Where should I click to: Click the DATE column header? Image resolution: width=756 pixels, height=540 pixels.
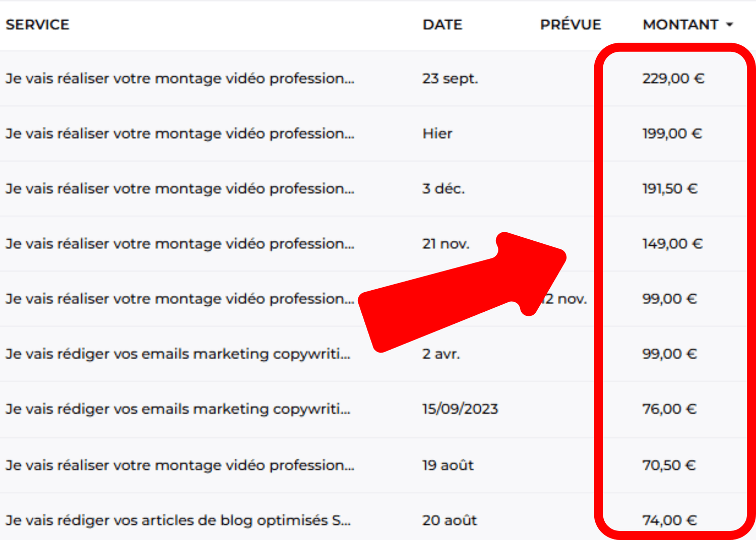click(443, 25)
